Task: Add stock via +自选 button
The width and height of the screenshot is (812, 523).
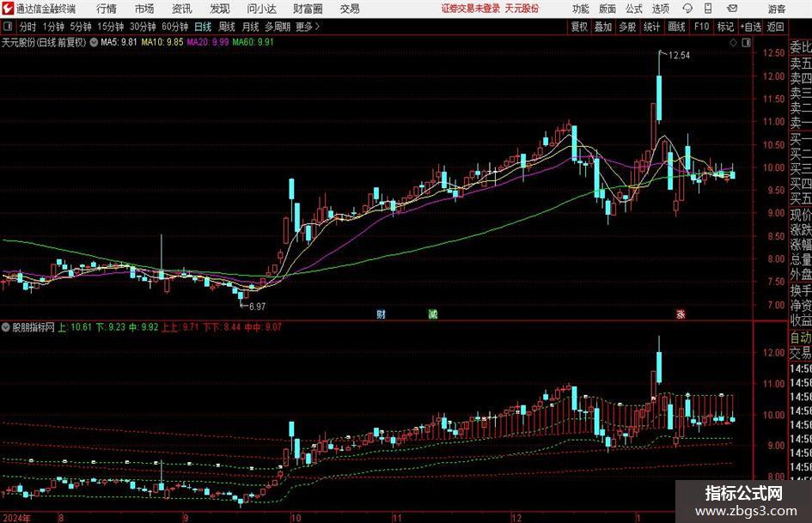Action: [751, 27]
